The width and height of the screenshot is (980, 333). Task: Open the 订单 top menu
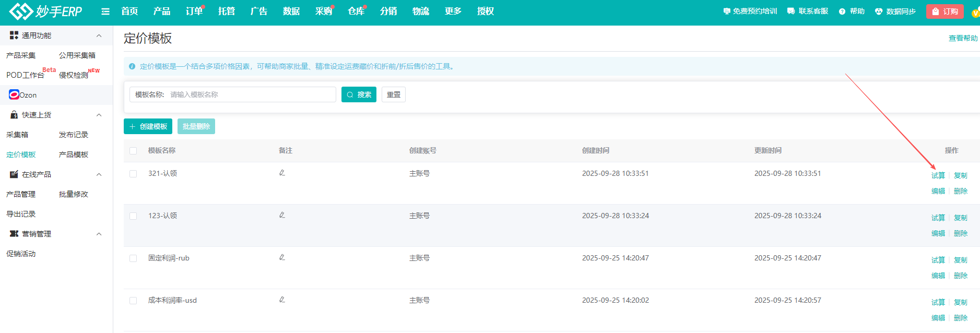tap(194, 11)
